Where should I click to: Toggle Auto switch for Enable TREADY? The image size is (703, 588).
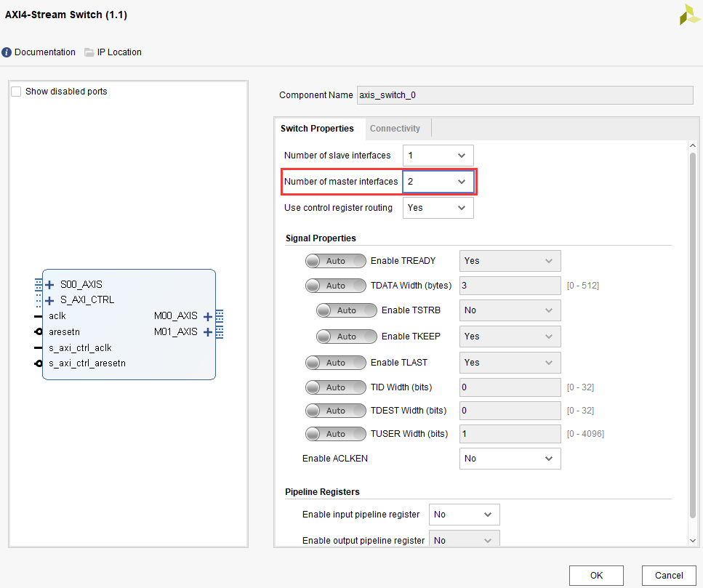tap(336, 261)
